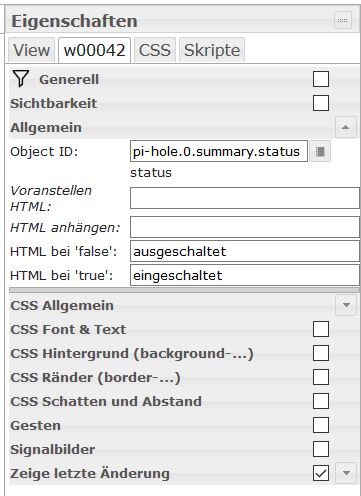Viewport: 361px width, 496px height.
Task: Enable the CSS Schatten und Abstand checkbox
Action: [321, 401]
